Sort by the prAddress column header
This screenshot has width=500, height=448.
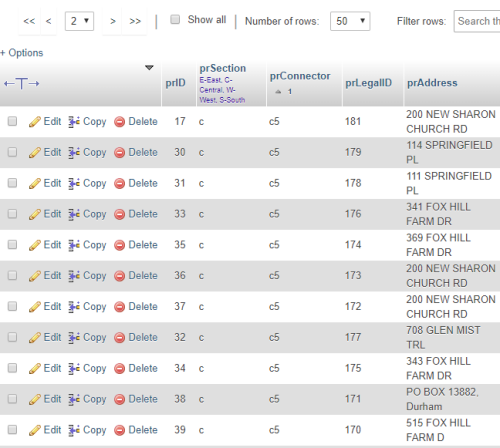click(432, 83)
